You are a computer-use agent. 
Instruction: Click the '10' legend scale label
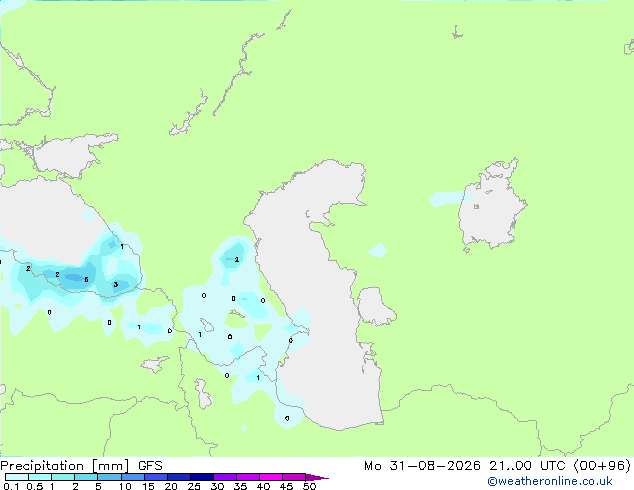point(125,486)
